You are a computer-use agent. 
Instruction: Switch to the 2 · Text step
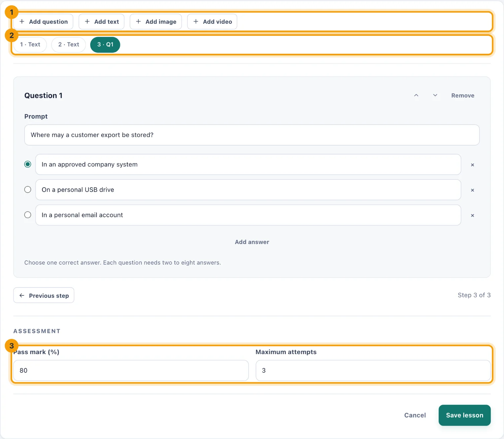69,44
